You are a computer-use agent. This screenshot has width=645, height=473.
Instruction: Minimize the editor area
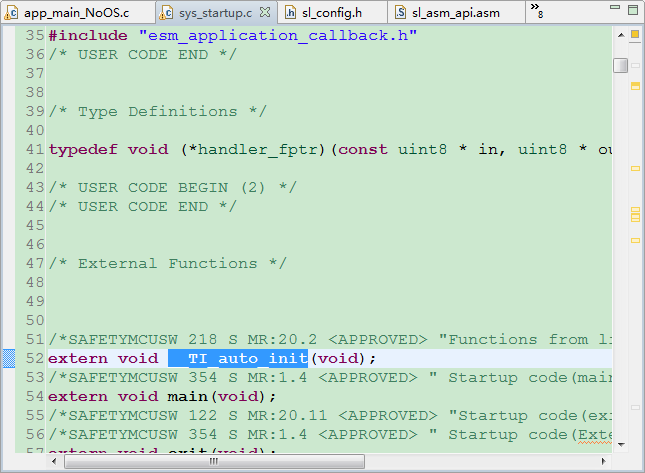[615, 7]
